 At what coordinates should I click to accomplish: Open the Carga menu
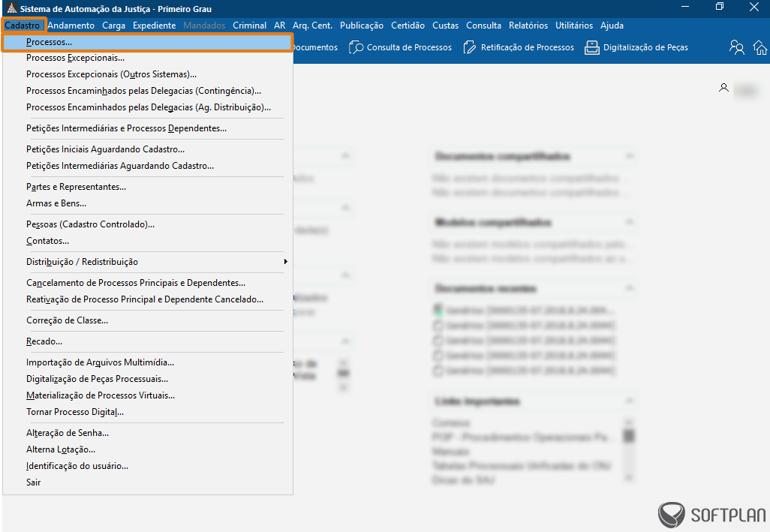[113, 26]
